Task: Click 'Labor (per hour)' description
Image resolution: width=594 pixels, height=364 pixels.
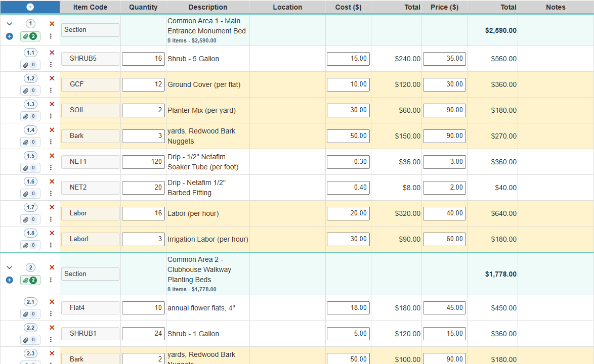Action: (x=193, y=213)
